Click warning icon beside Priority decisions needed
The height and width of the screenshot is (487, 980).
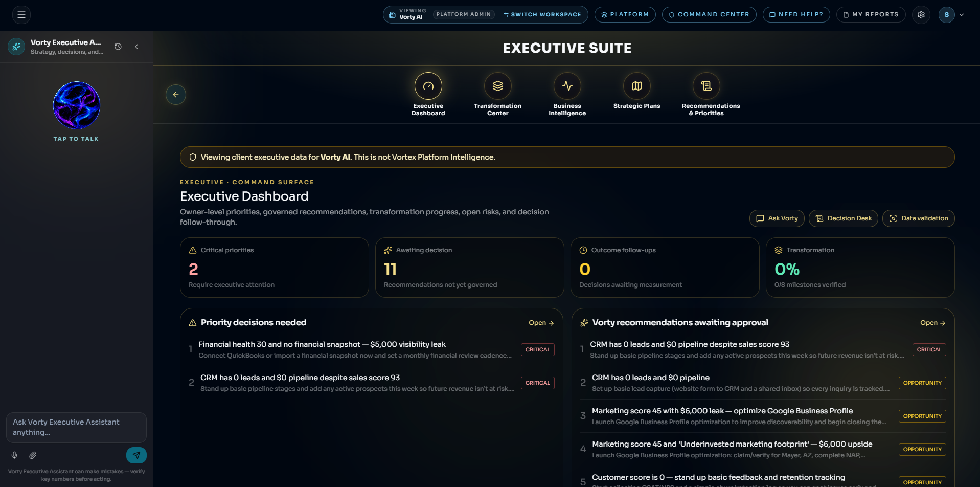coord(193,323)
